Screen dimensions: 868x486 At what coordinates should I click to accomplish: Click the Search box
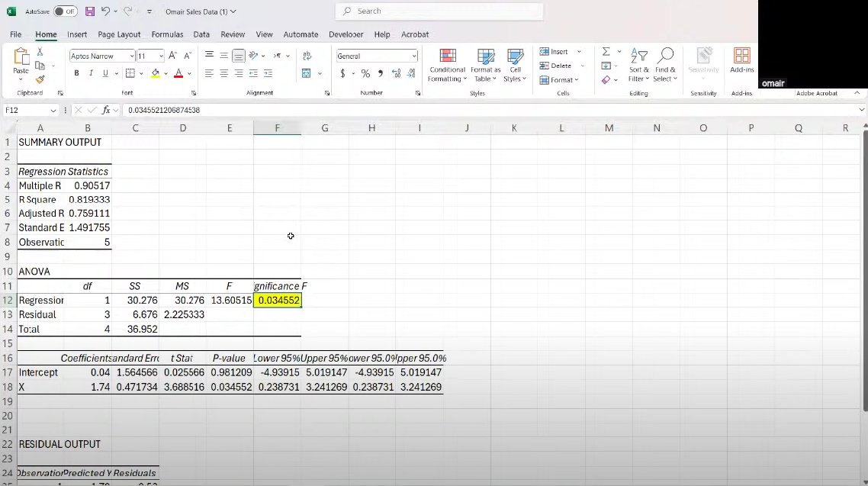coord(439,11)
